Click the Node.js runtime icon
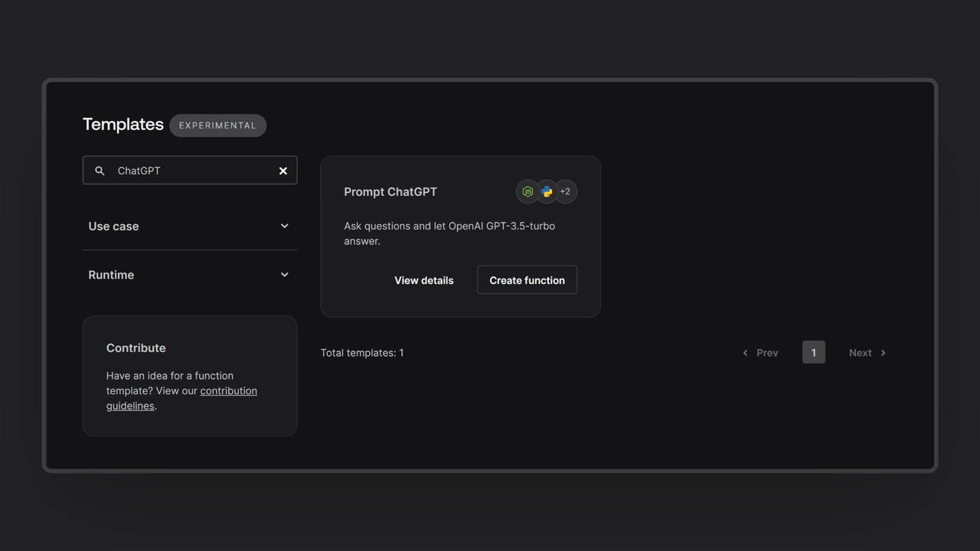 point(528,192)
